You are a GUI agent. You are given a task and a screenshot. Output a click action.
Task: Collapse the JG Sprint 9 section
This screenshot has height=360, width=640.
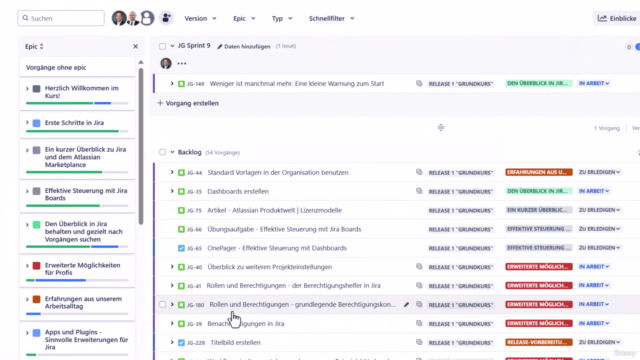point(172,46)
